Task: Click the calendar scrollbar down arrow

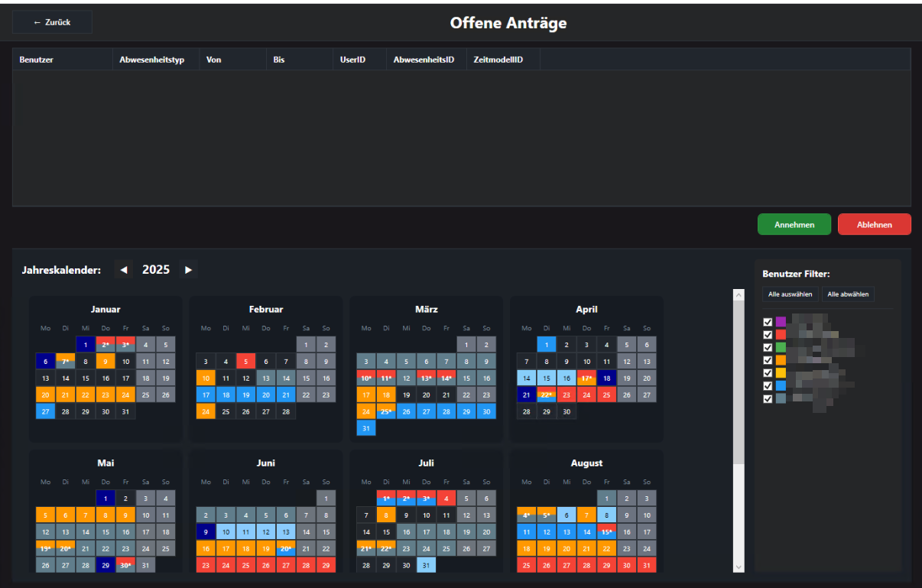Action: coord(738,566)
